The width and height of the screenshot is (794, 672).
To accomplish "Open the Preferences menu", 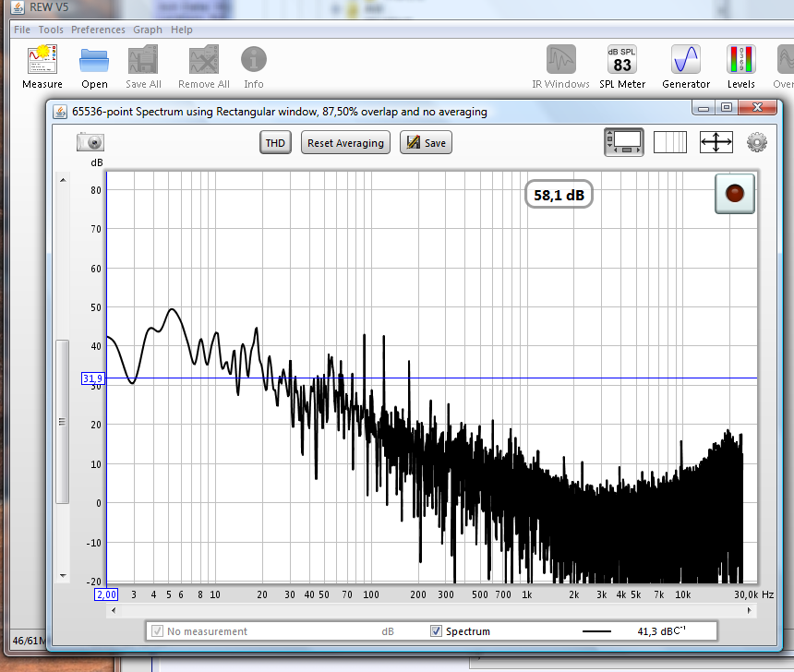I will pos(98,30).
